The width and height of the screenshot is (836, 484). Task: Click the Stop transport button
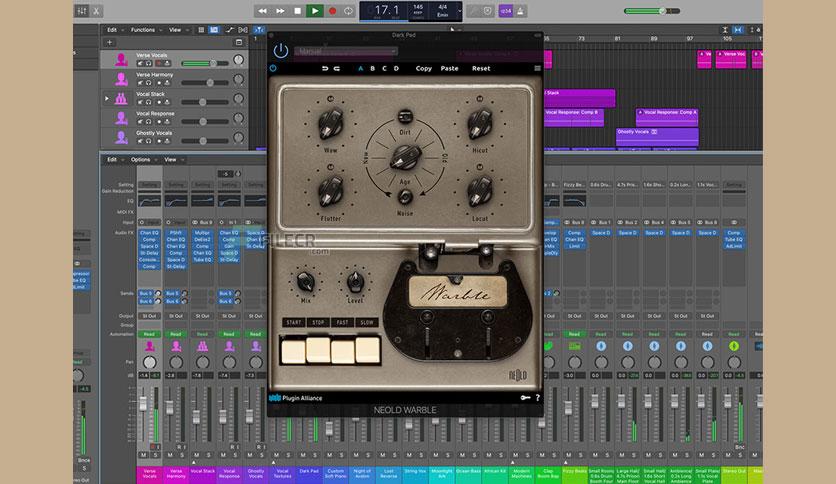click(x=298, y=11)
